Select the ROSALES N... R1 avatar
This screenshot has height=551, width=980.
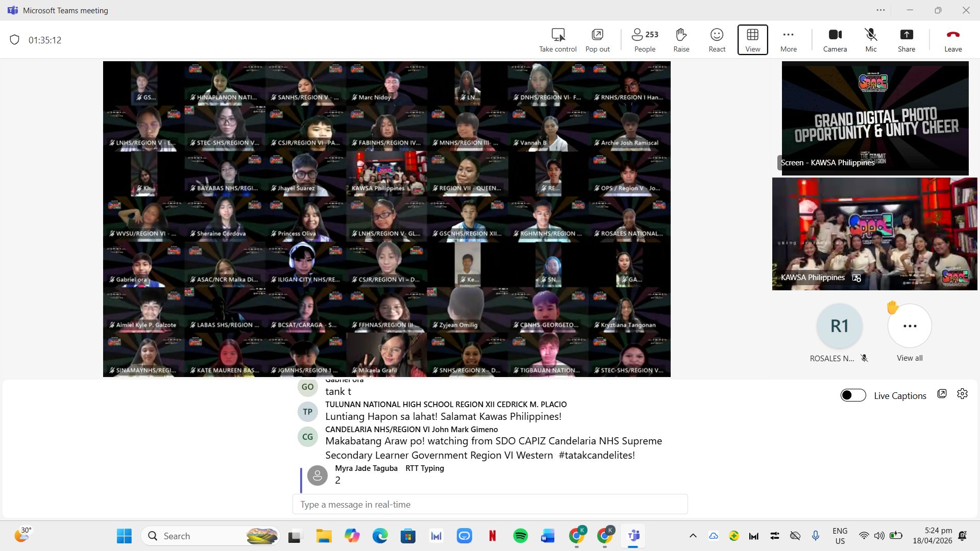[x=840, y=326]
